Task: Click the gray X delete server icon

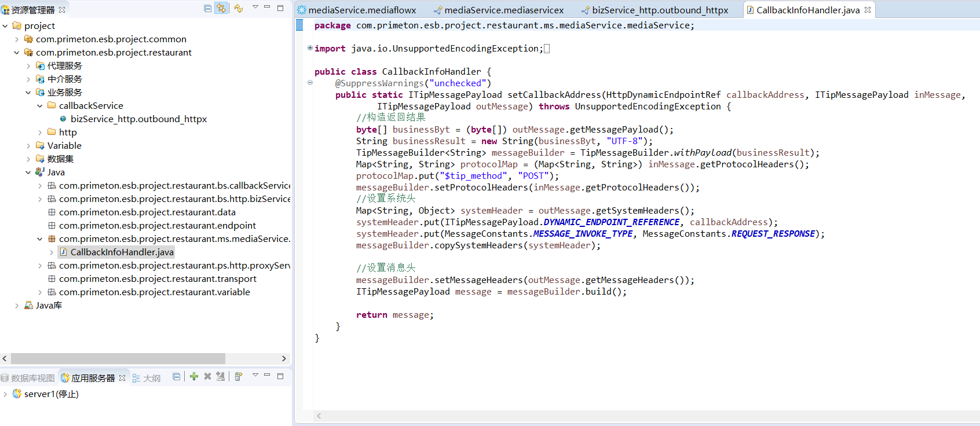Action: (207, 376)
